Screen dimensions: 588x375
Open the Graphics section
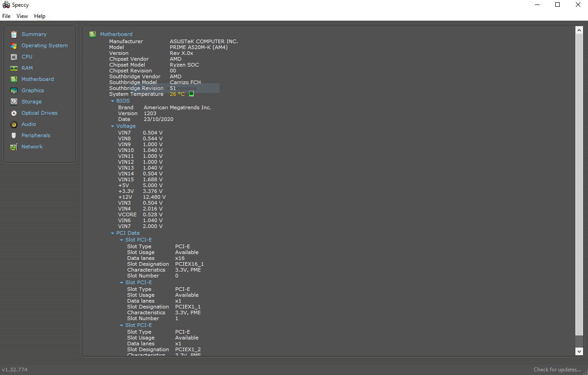[33, 90]
